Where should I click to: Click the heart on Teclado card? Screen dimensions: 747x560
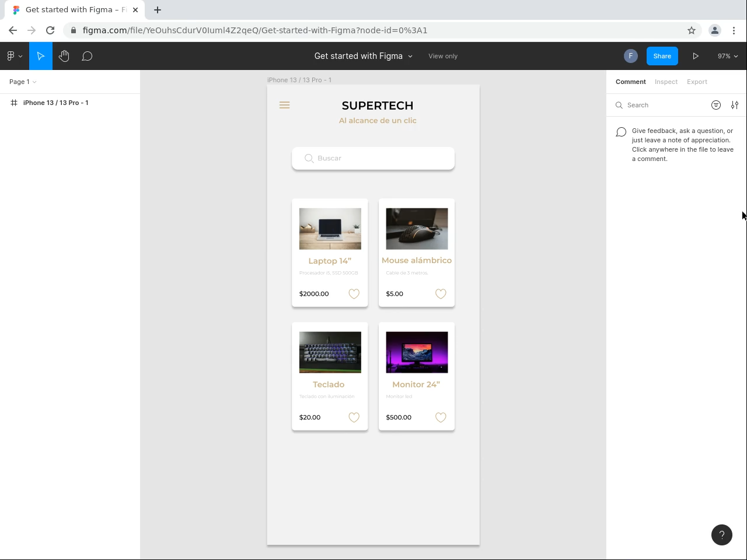click(x=354, y=418)
